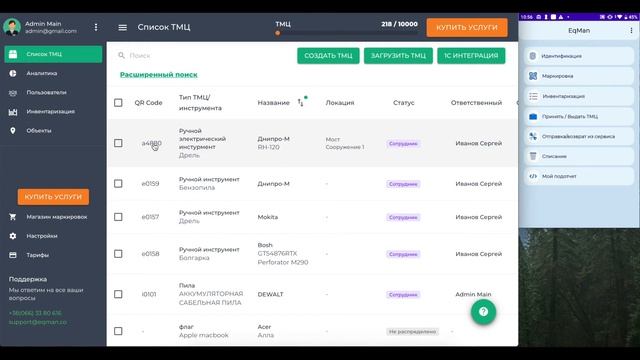Click the Не распределено status badge
Image resolution: width=640 pixels, height=360 pixels.
[x=412, y=331]
